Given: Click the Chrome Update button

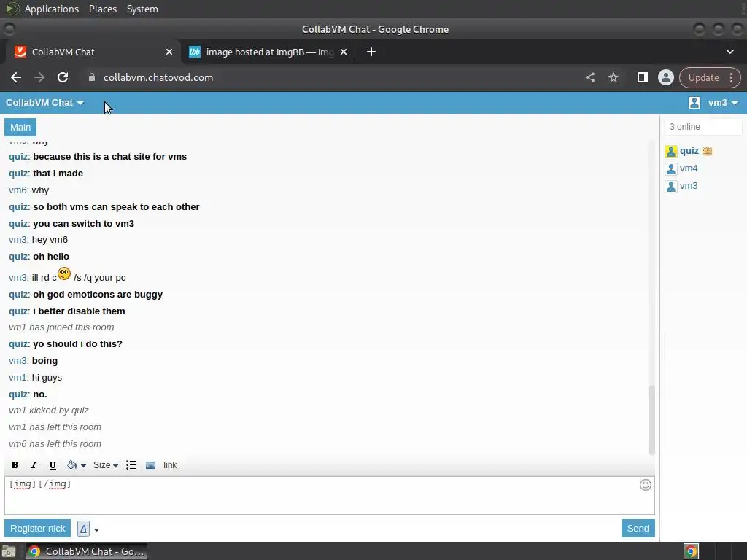Looking at the screenshot, I should tap(703, 77).
